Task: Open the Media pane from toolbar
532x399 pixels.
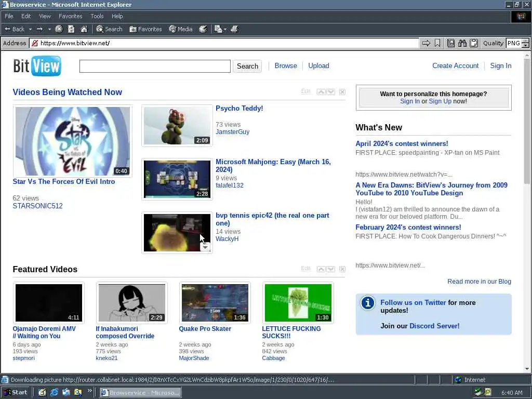Action: [181, 29]
